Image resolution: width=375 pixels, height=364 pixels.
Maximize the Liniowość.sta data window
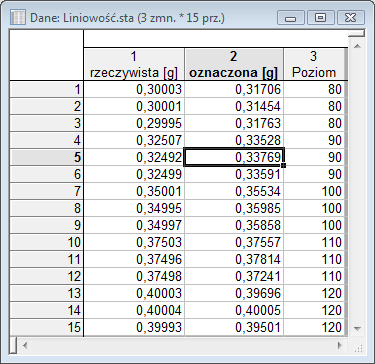click(x=320, y=17)
